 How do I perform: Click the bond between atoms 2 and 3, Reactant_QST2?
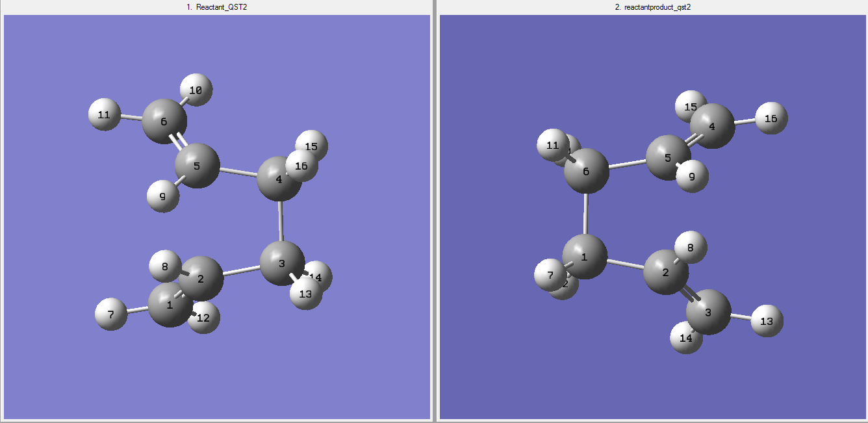[242, 270]
